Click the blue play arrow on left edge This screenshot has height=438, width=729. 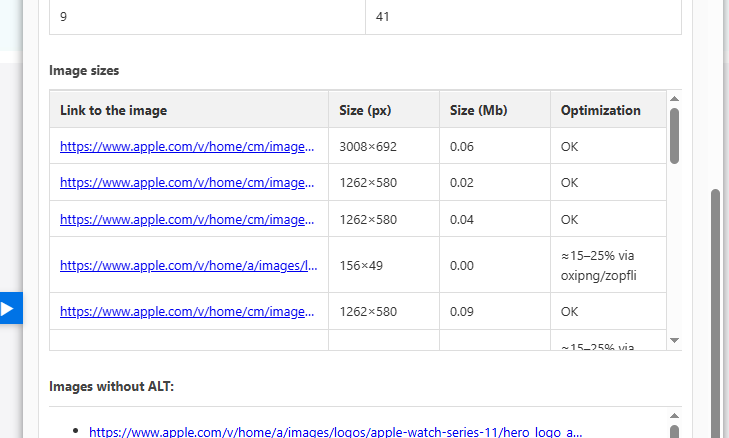click(9, 309)
